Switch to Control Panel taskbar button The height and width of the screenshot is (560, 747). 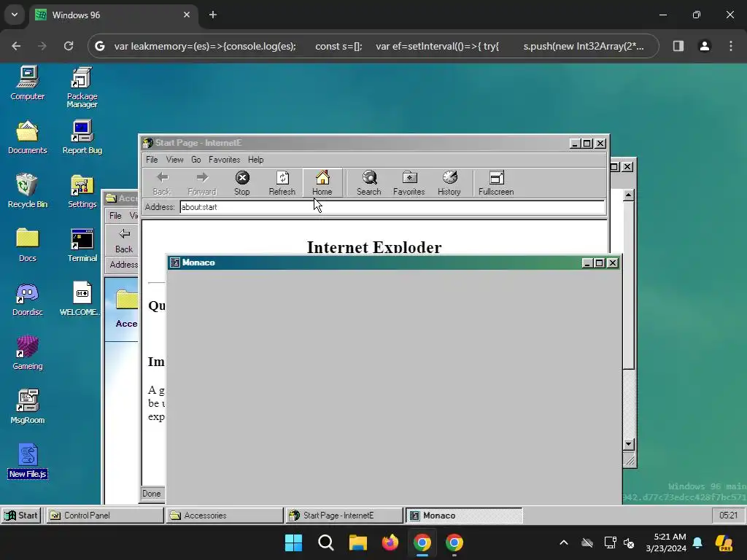[x=104, y=516]
